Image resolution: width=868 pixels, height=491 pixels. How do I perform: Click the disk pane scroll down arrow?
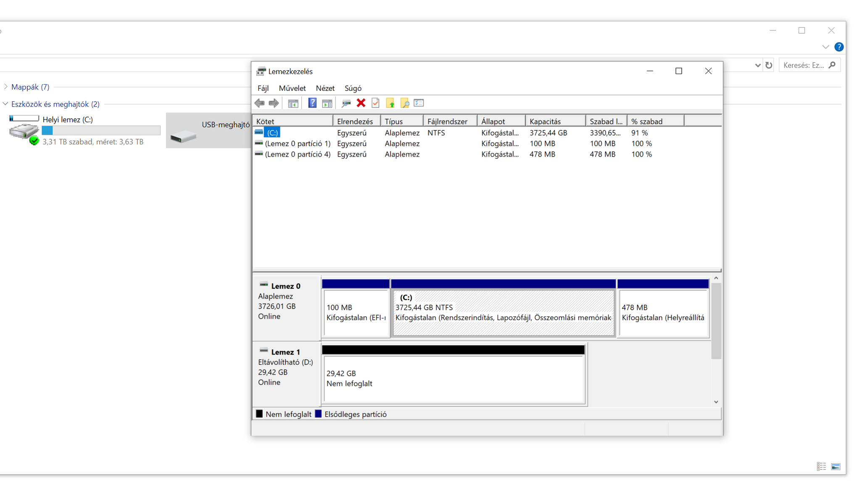716,402
